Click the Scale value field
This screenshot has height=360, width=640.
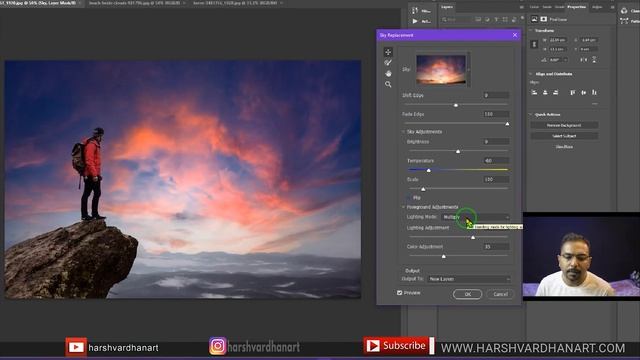pyautogui.click(x=496, y=179)
